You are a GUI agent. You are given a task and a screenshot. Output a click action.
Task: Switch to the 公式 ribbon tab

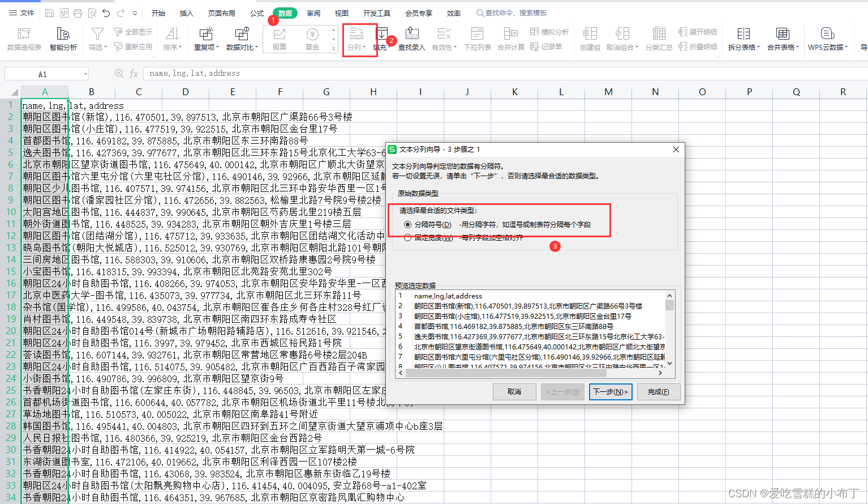tap(257, 13)
